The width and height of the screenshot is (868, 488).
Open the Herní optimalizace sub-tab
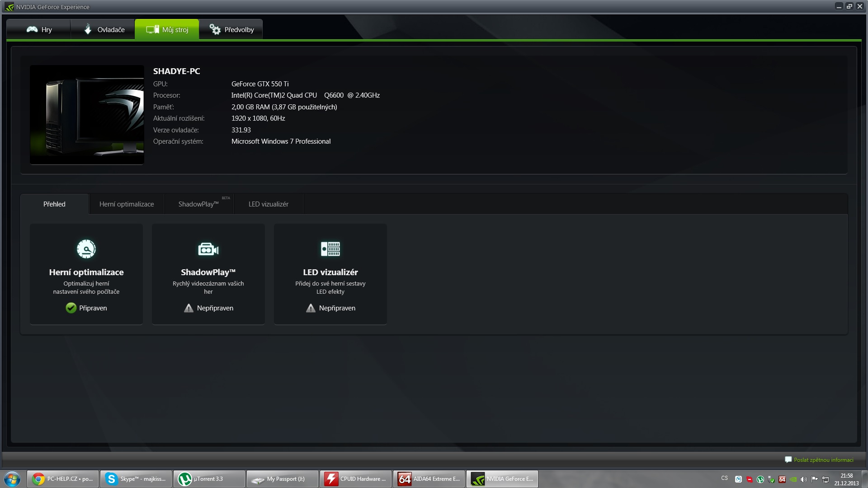tap(127, 204)
